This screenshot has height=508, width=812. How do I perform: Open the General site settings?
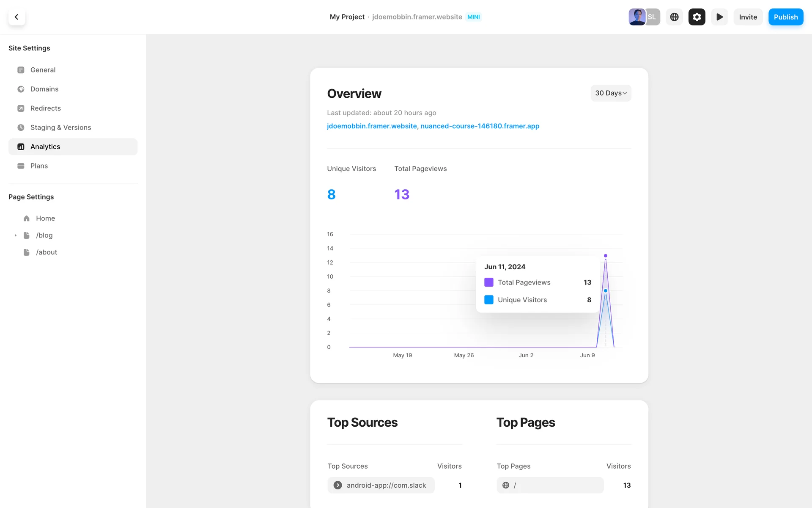pos(43,70)
